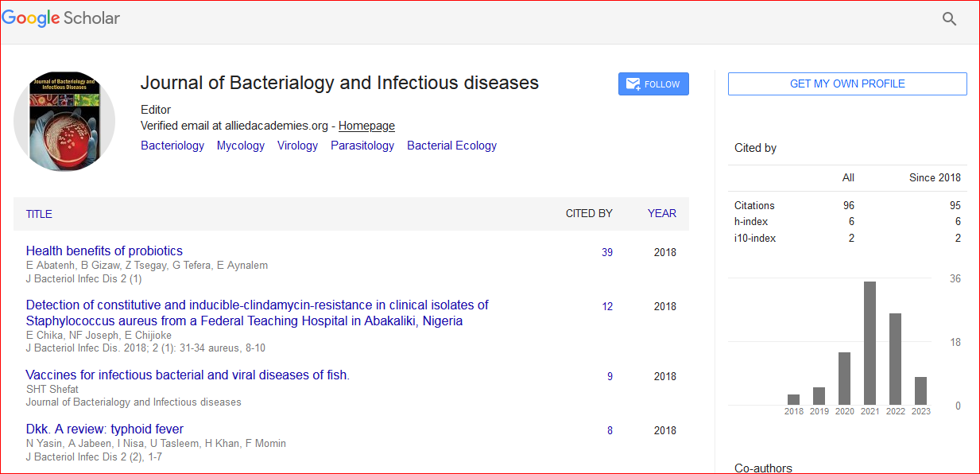
Task: Click the 39 citation count link
Action: tap(607, 253)
